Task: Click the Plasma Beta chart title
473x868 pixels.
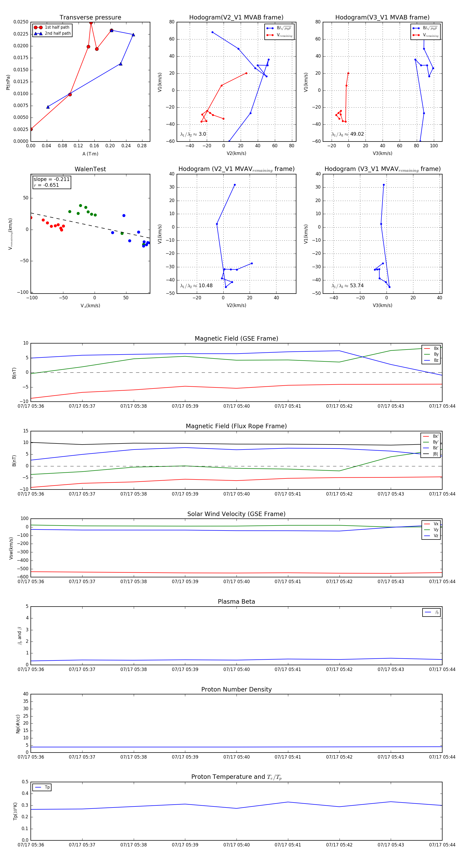Action: pyautogui.click(x=236, y=602)
